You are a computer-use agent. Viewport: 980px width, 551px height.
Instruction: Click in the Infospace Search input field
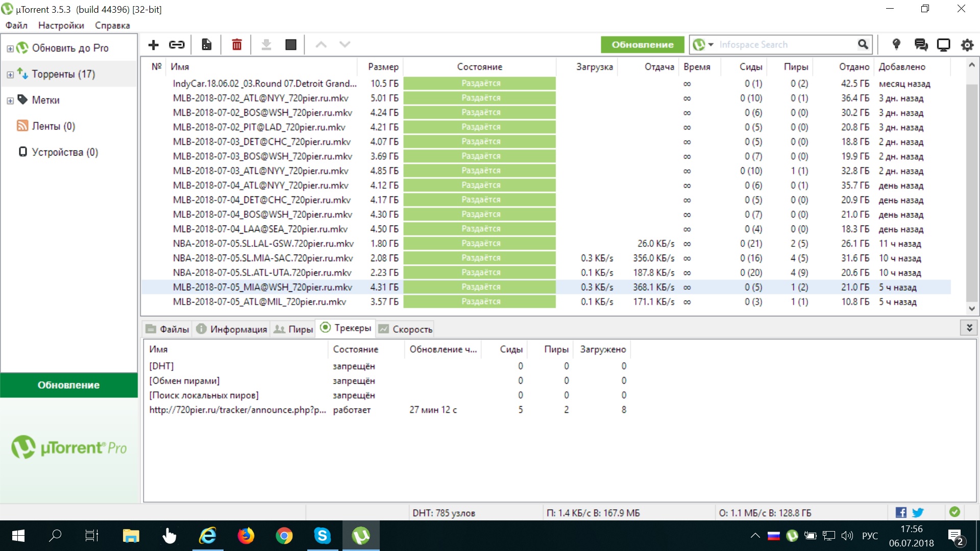[x=785, y=45]
